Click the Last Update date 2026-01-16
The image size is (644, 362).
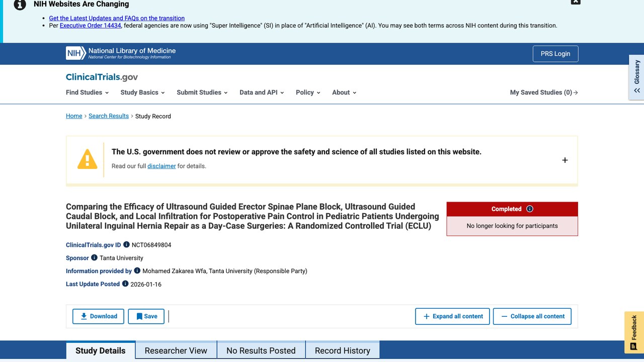pos(146,284)
